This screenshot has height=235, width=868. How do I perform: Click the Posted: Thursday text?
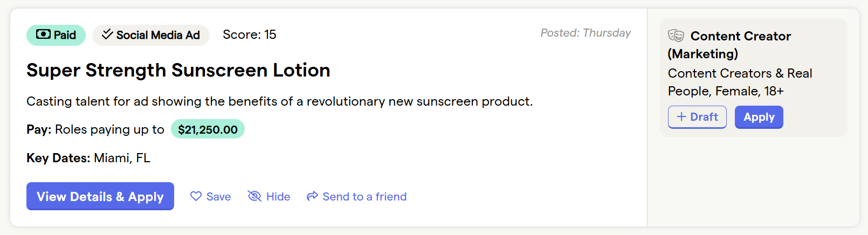pyautogui.click(x=585, y=33)
